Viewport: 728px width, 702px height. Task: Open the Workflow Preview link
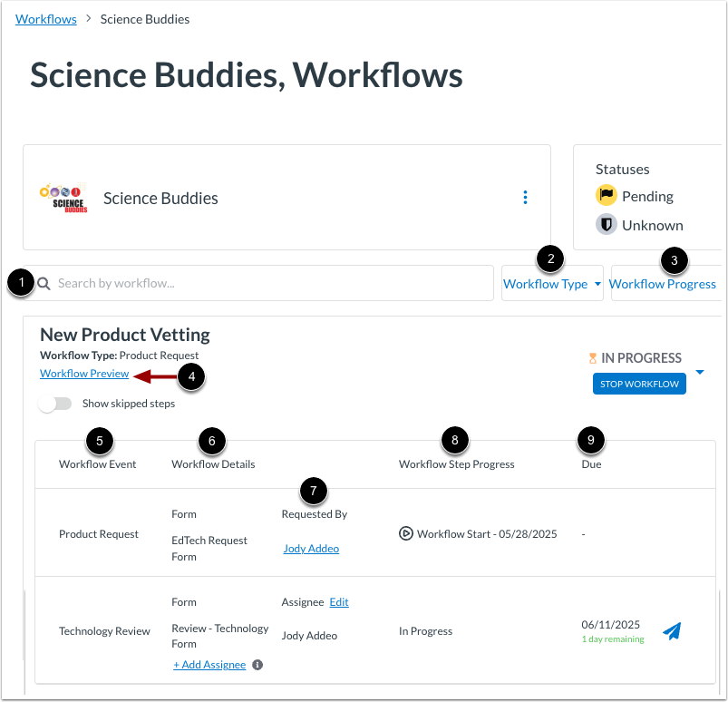tap(84, 373)
